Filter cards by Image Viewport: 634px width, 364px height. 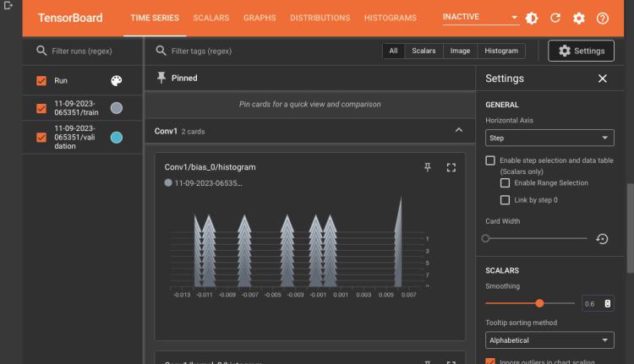click(x=460, y=51)
